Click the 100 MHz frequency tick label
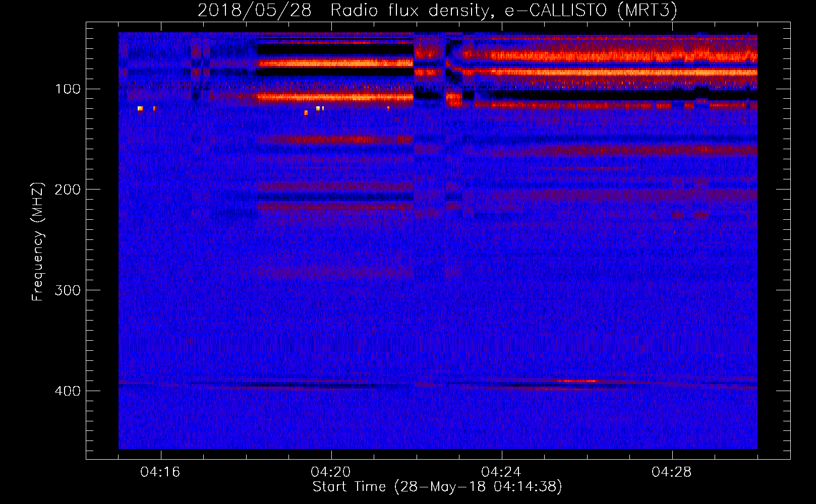Screen dimensions: 816x504 pyautogui.click(x=68, y=89)
